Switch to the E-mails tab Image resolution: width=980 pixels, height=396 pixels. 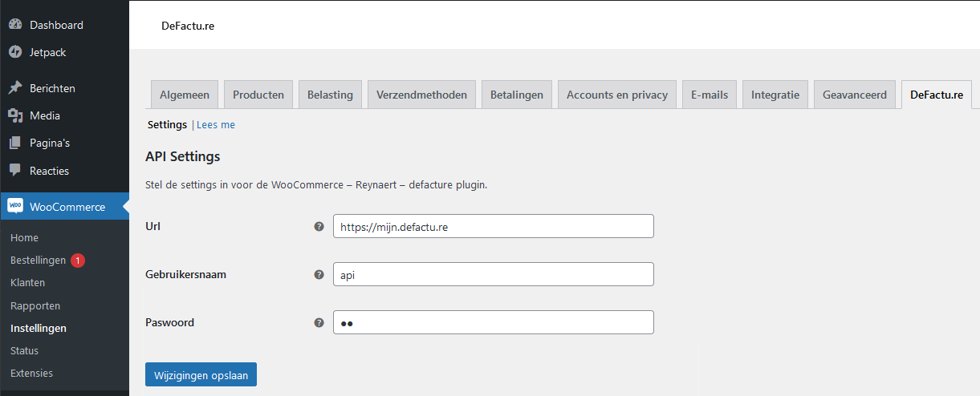[710, 95]
